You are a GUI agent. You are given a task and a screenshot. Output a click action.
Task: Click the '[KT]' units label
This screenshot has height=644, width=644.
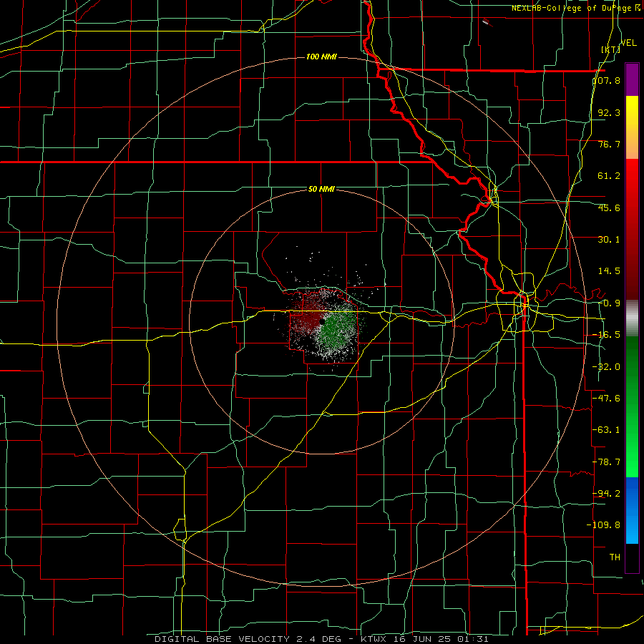click(x=610, y=49)
